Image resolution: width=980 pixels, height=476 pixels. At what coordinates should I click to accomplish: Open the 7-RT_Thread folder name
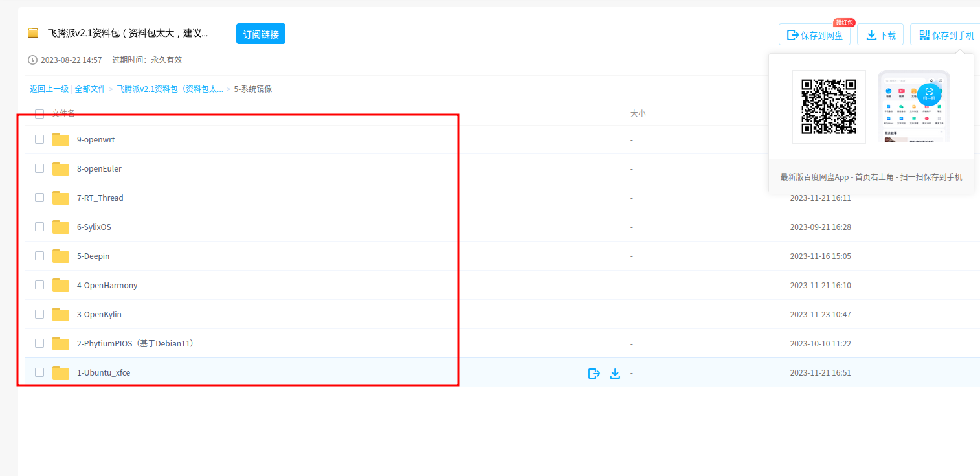100,198
